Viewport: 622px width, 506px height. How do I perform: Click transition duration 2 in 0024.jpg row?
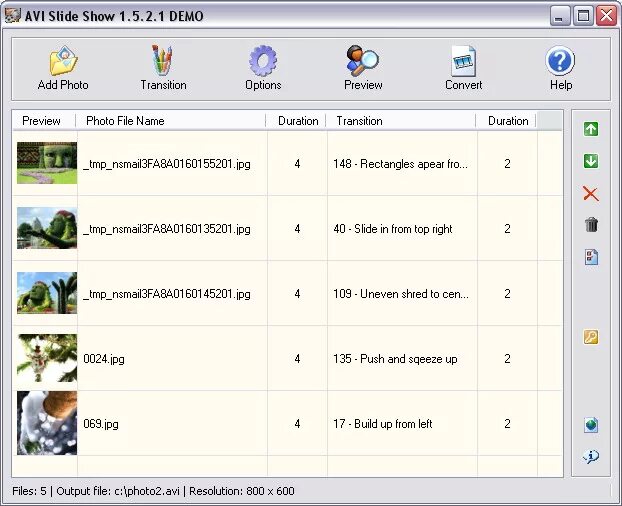(507, 359)
